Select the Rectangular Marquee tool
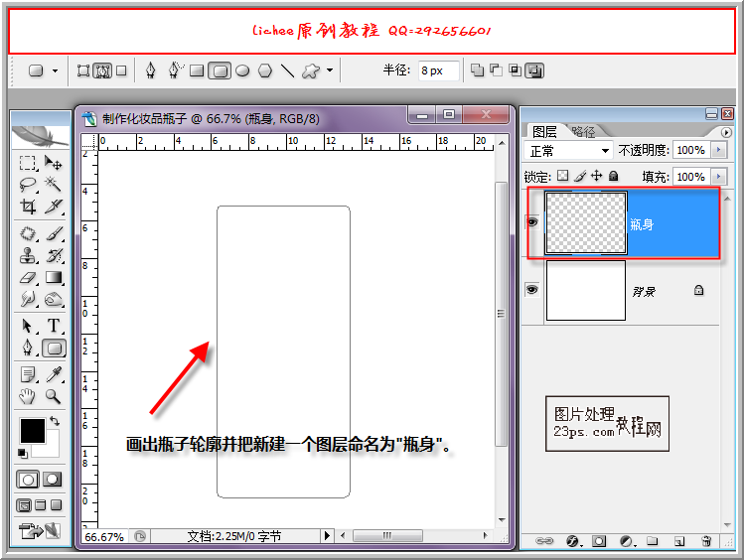Image resolution: width=744 pixels, height=560 pixels. click(28, 163)
